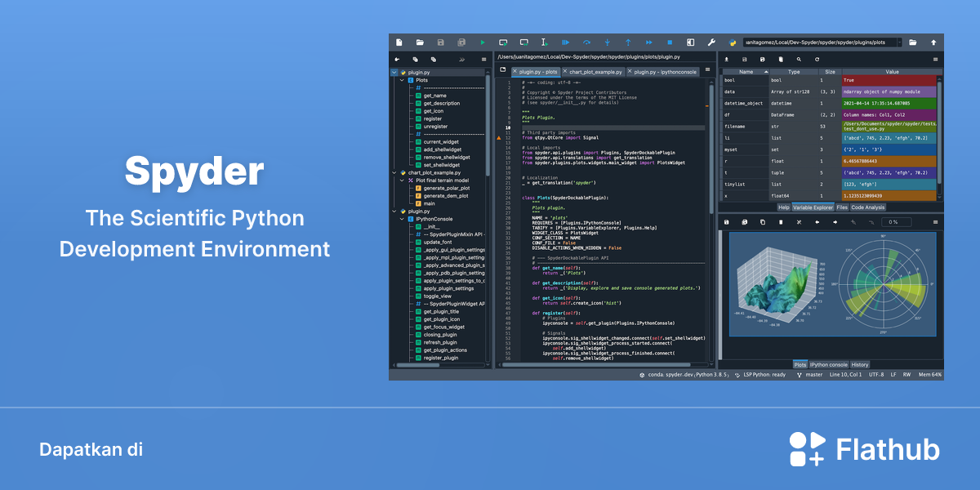The width and height of the screenshot is (980, 490).
Task: Click the red True value of bool
Action: point(892,81)
